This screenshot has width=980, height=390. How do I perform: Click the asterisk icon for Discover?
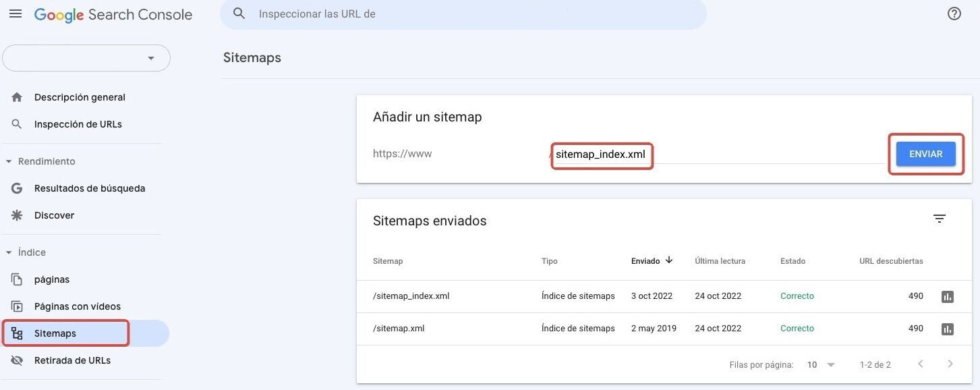pyautogui.click(x=18, y=215)
